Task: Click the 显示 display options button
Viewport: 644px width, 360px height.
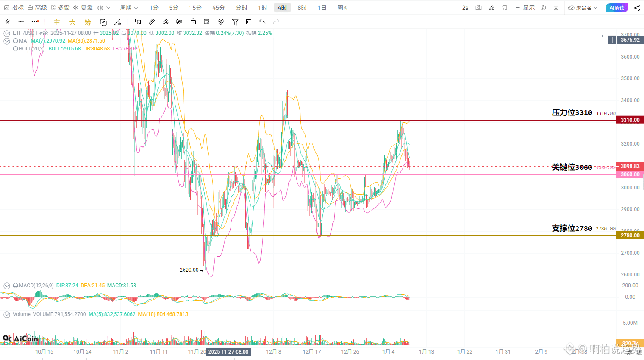Action: tap(525, 8)
